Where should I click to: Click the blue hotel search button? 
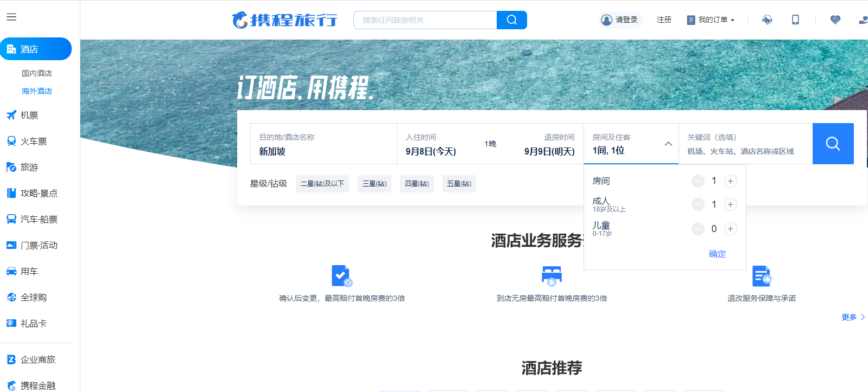833,144
